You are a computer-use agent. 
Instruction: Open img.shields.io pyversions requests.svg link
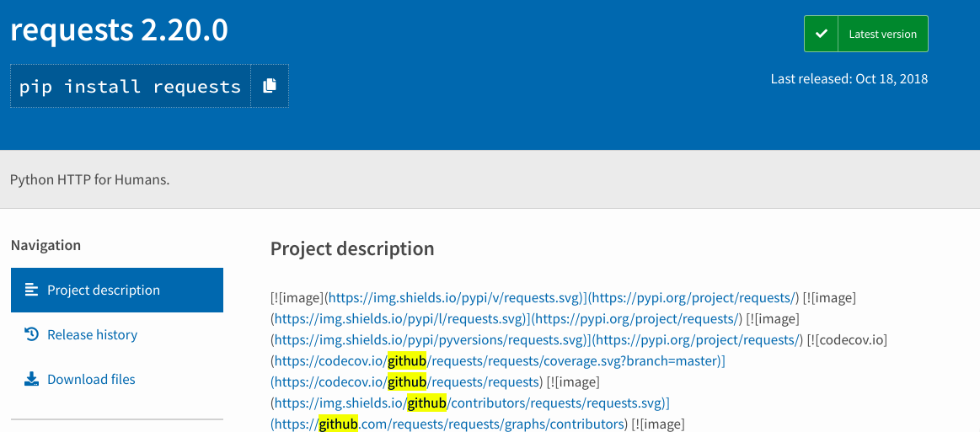point(430,340)
